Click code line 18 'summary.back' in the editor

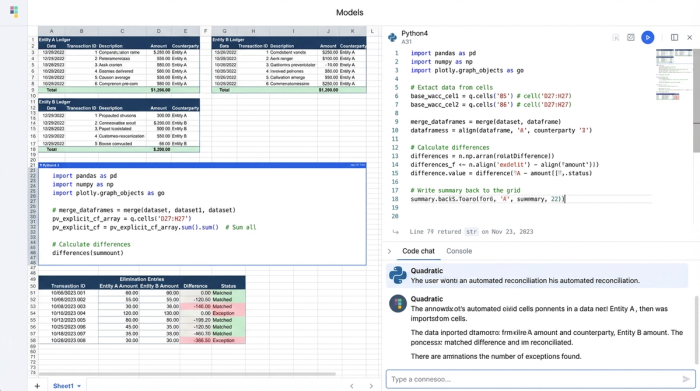(x=488, y=199)
